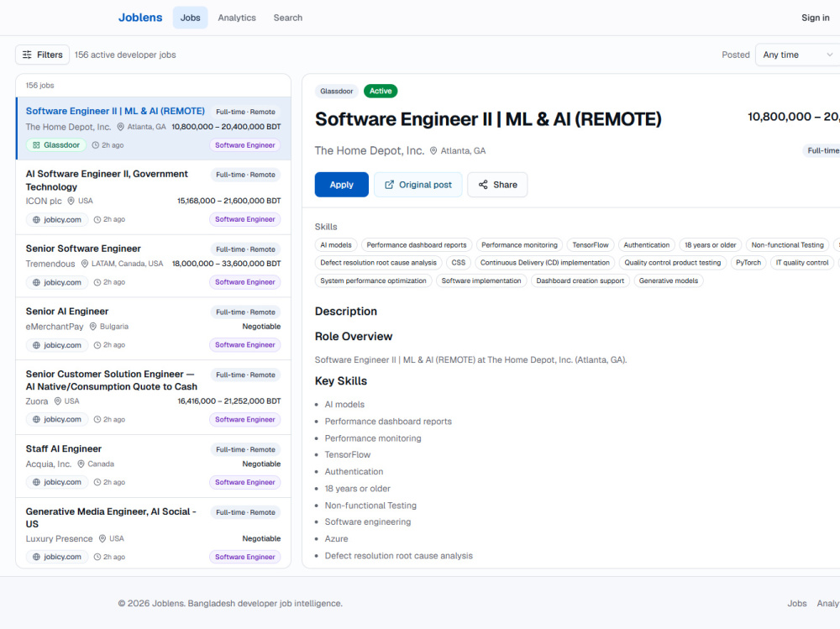Click globe icon in ICON plc job card
The width and height of the screenshot is (840, 629).
[36, 220]
